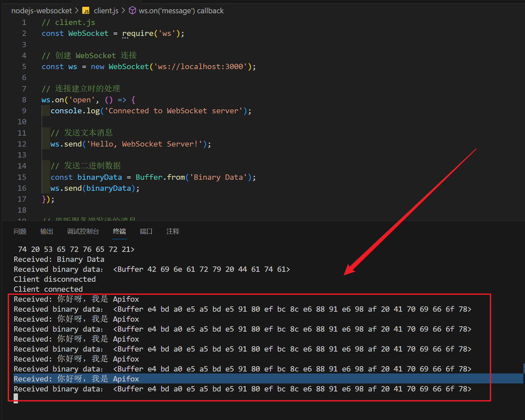The height and width of the screenshot is (420, 525).
Task: Open the 调试控制台 panel
Action: click(x=84, y=231)
